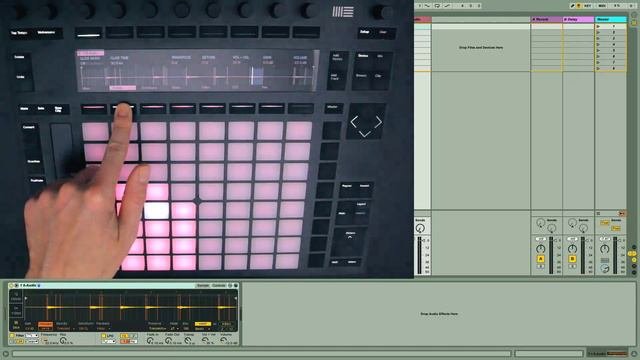Select Simpler Slice playback mode icon
Screen dimensions: 640x360
16,324
